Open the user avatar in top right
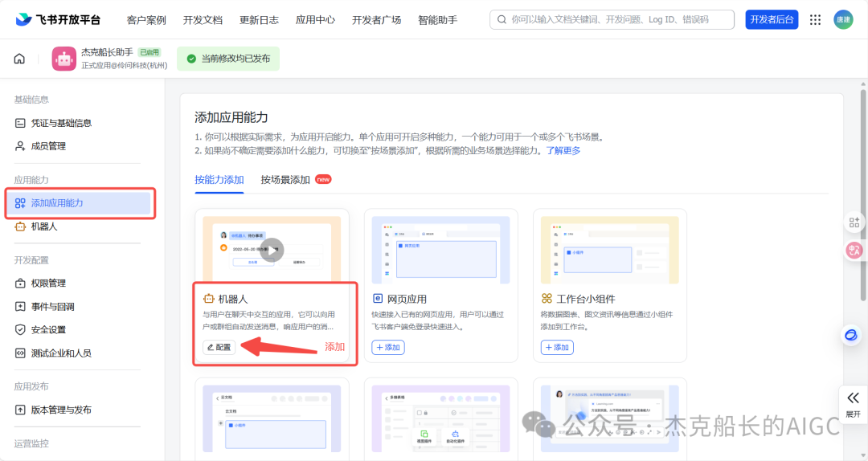The width and height of the screenshot is (868, 461). (843, 19)
